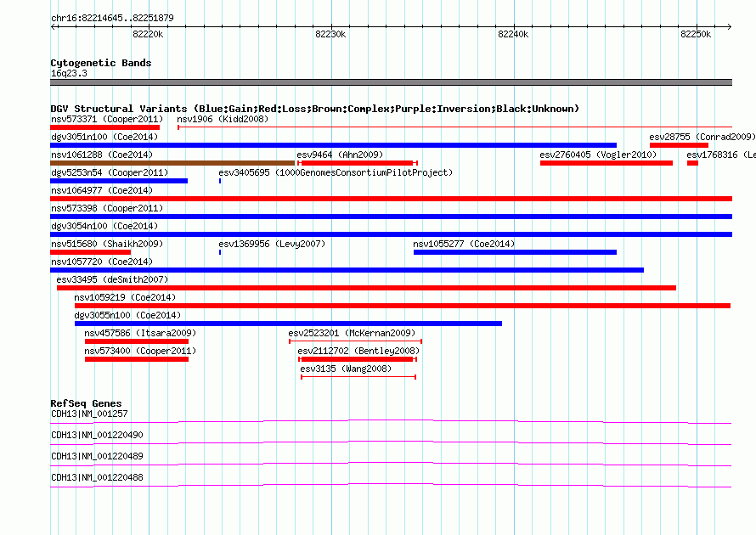Screen dimensions: 756x535
Task: Click the red esv28755 loss bar
Action: 679,145
